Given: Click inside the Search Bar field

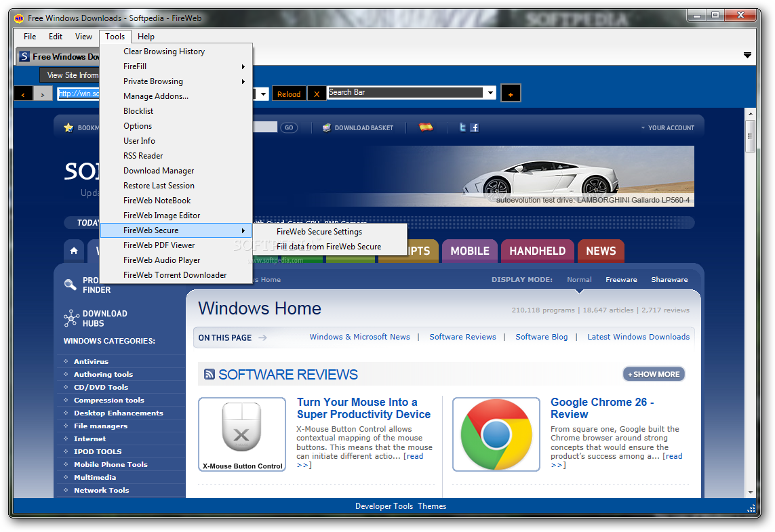Looking at the screenshot, I should tap(405, 92).
